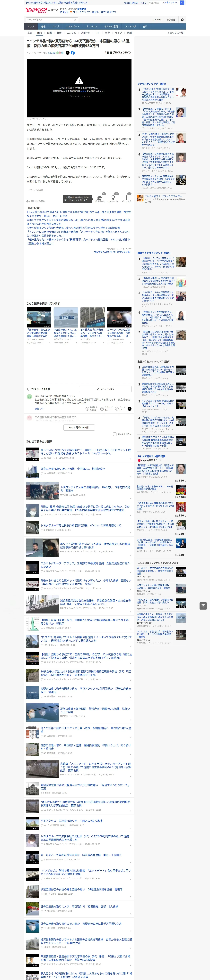Open the スポーツ category tab

tap(86, 33)
